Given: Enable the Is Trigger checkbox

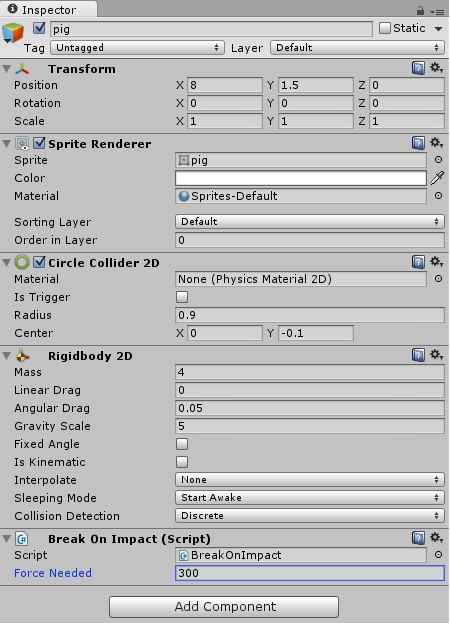Looking at the screenshot, I should click(x=182, y=297).
